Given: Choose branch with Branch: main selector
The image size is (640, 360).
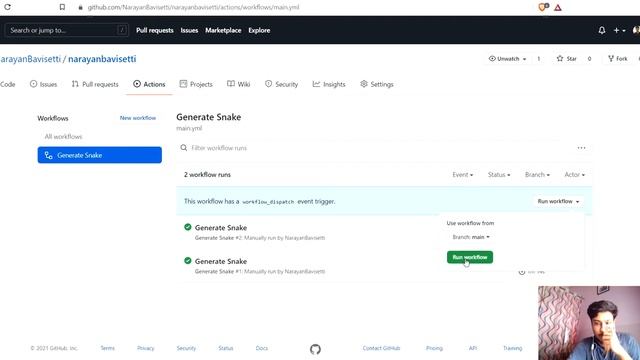Looking at the screenshot, I should point(471,237).
